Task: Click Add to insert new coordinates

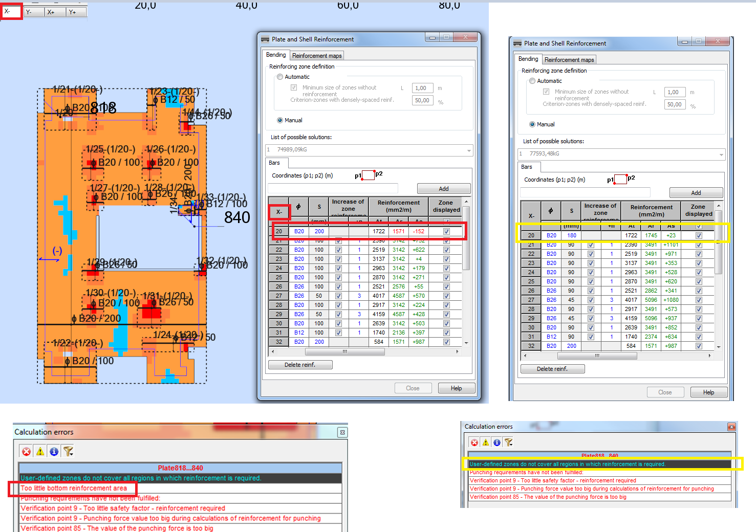Action: pos(443,188)
